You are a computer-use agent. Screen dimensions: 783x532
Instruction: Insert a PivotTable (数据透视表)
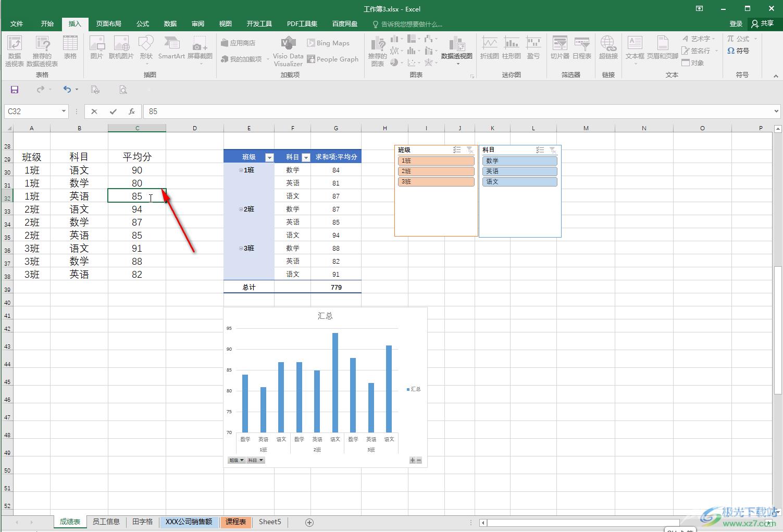15,51
